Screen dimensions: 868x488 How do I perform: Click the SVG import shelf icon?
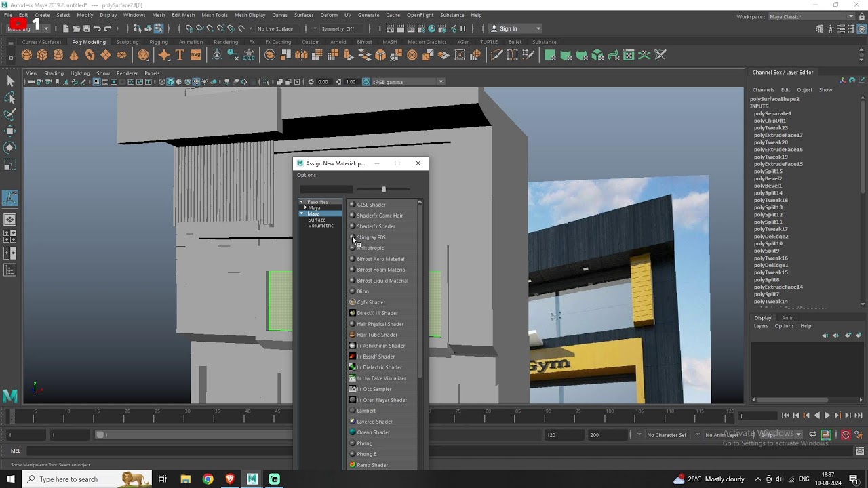[x=195, y=55]
